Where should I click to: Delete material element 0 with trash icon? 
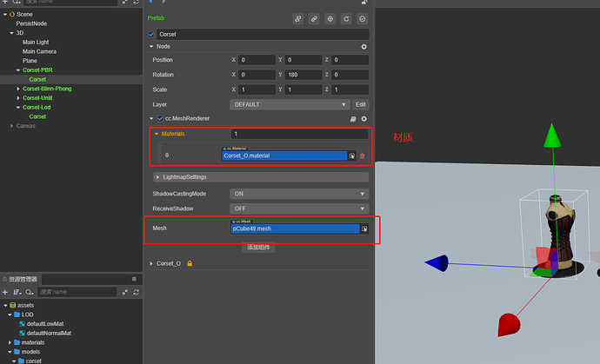tap(362, 156)
